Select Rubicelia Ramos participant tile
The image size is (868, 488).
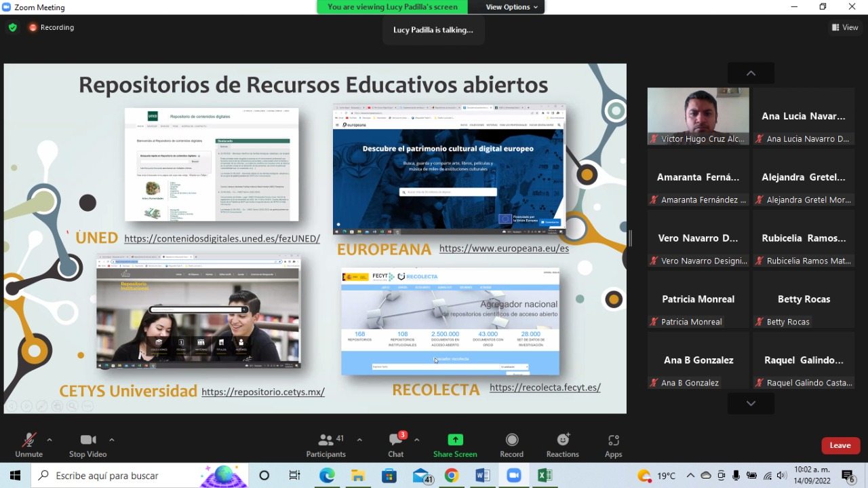coord(804,238)
